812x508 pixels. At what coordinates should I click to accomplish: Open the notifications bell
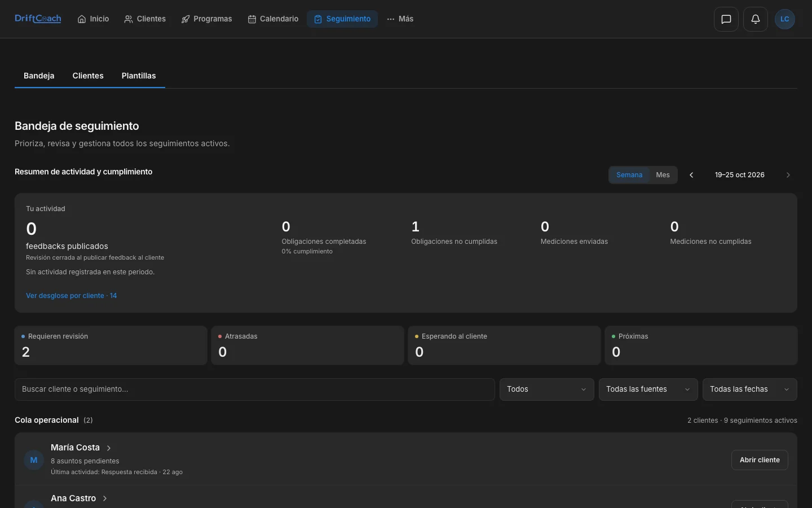click(x=756, y=19)
